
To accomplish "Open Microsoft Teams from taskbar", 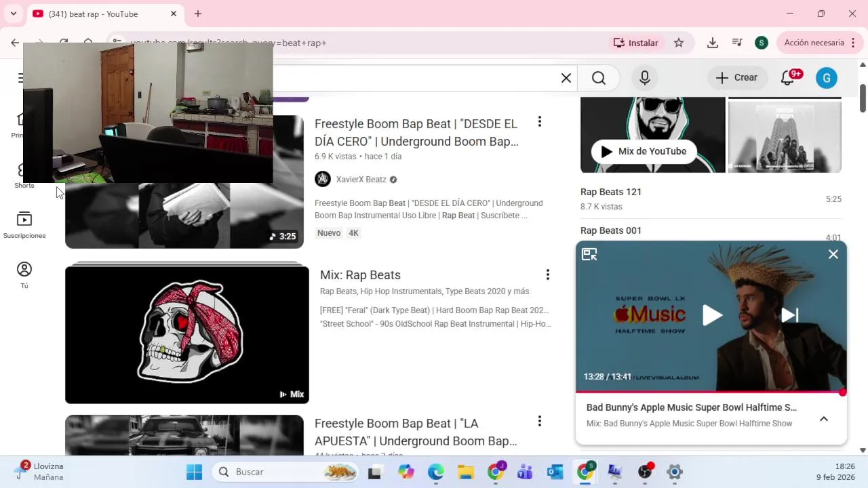I will (x=525, y=472).
